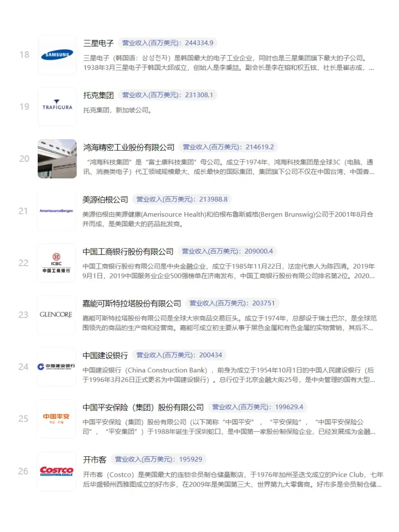
Task: Click revenue tag showing 200434
Action: pos(179,355)
